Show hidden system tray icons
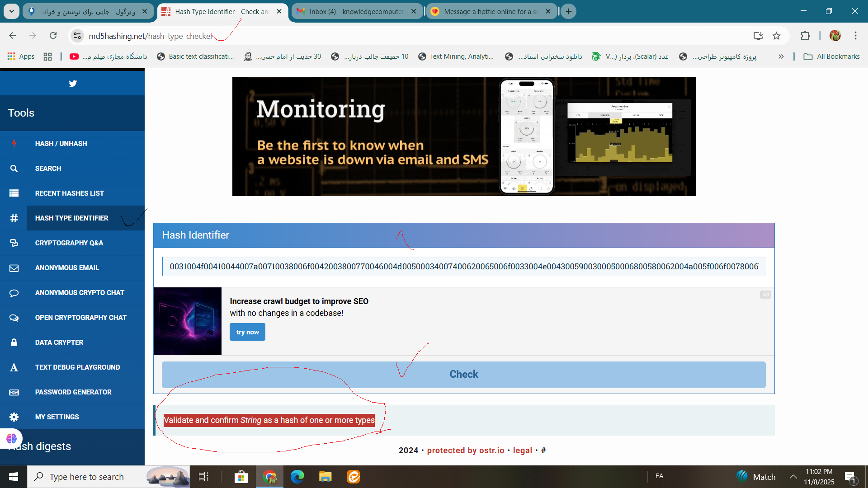This screenshot has width=868, height=488. [x=793, y=477]
